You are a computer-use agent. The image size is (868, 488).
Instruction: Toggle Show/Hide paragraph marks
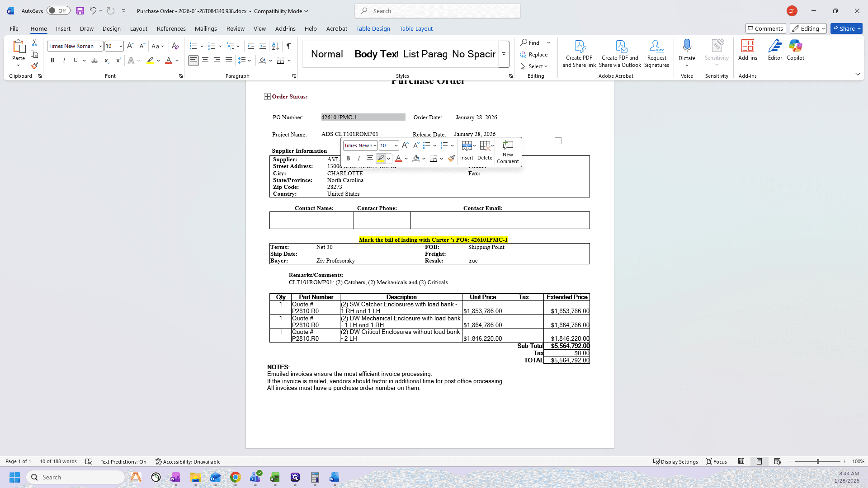289,46
